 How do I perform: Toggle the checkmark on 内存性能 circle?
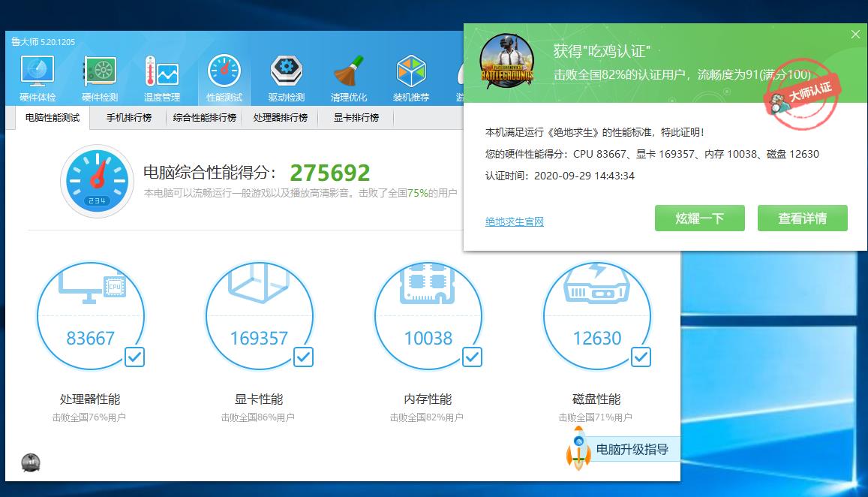pos(472,358)
